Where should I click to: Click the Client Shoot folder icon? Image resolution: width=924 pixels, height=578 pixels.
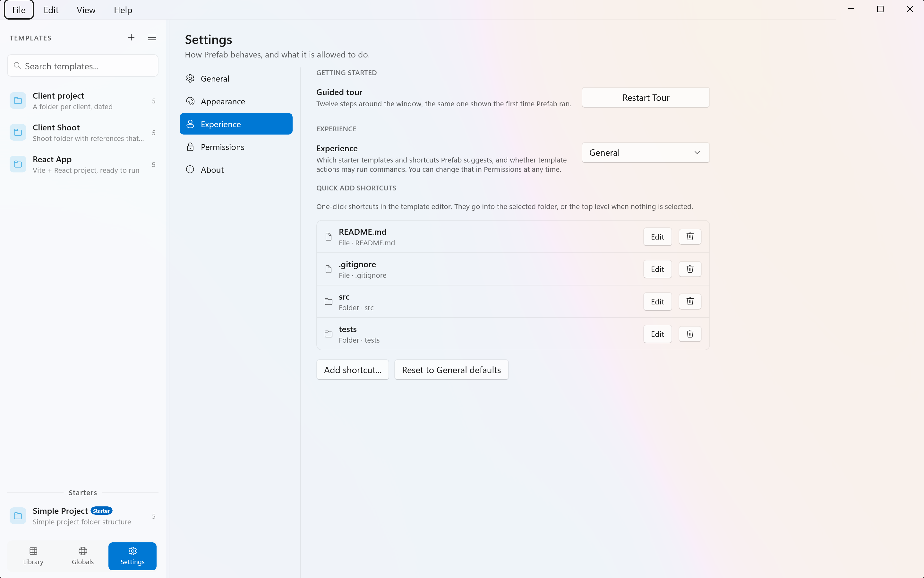coord(18,133)
